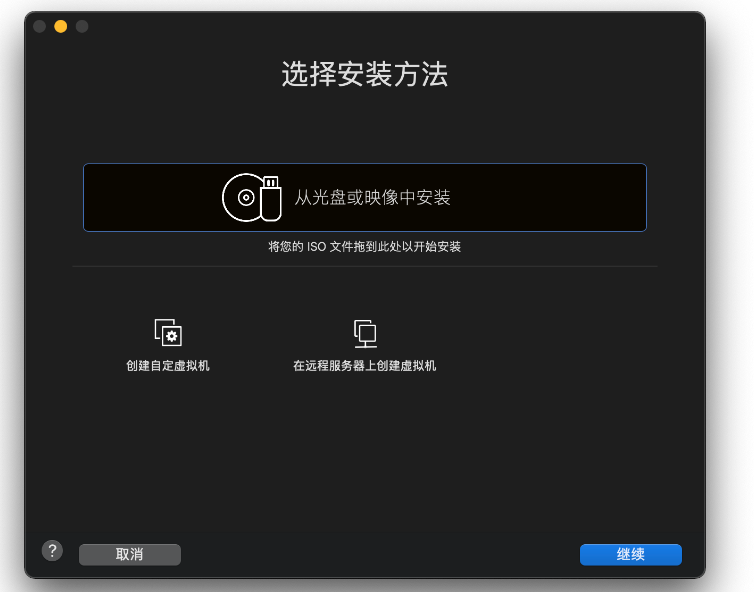Click the 选择安装方法 heading

click(364, 74)
